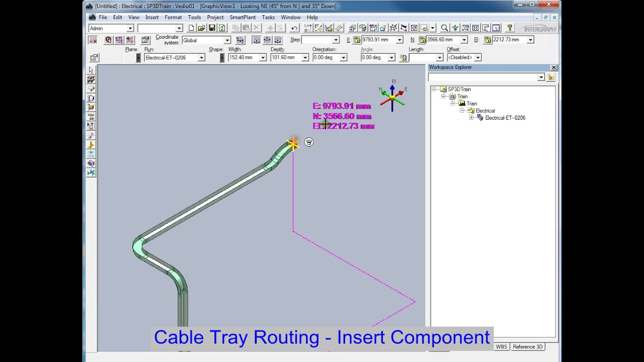Click the New document icon
This screenshot has width=644, height=362.
[x=191, y=28]
